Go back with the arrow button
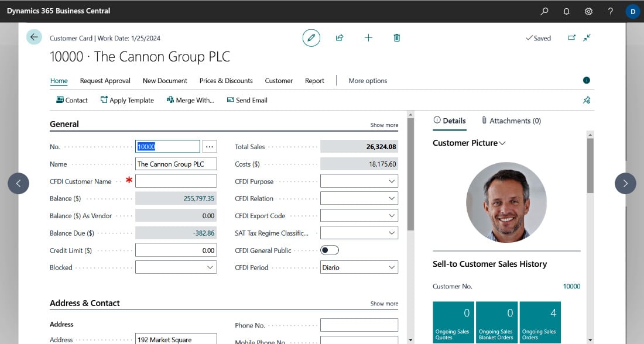This screenshot has height=344, width=644. [34, 37]
